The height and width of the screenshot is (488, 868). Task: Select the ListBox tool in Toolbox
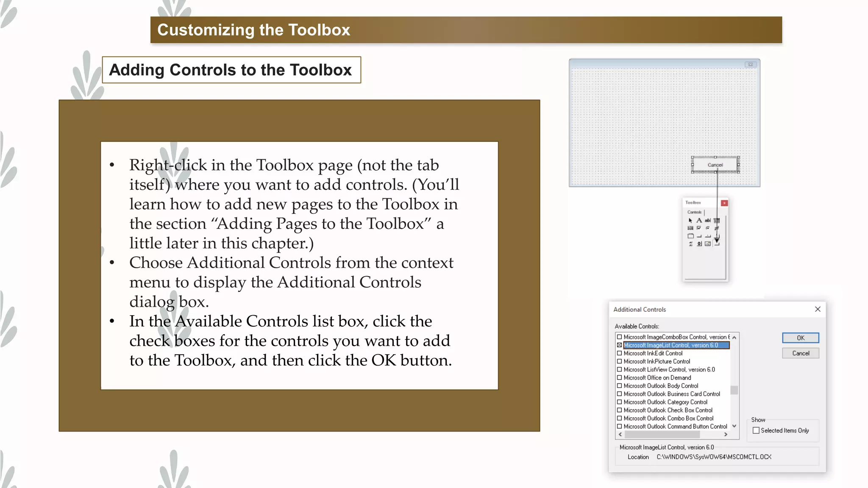click(x=690, y=228)
